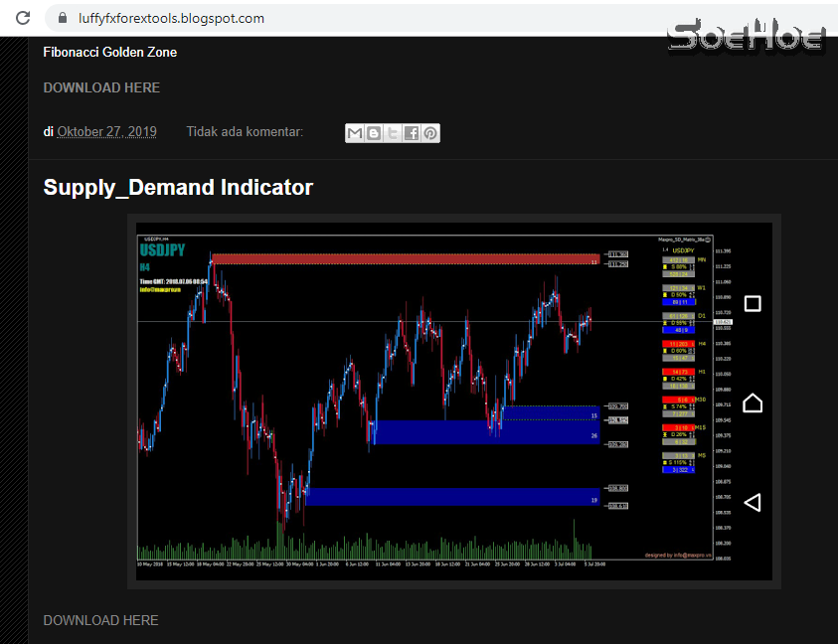Click the house icon beside the chart

pyautogui.click(x=753, y=402)
